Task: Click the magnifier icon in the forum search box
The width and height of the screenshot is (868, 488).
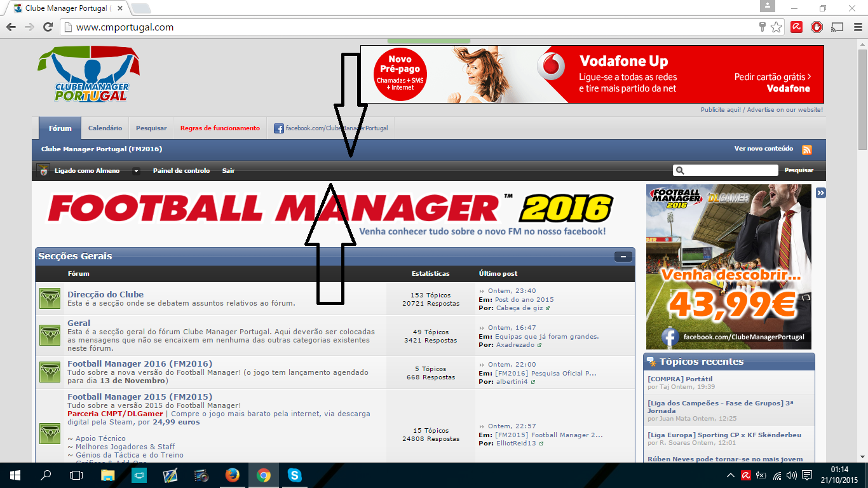Action: (680, 170)
